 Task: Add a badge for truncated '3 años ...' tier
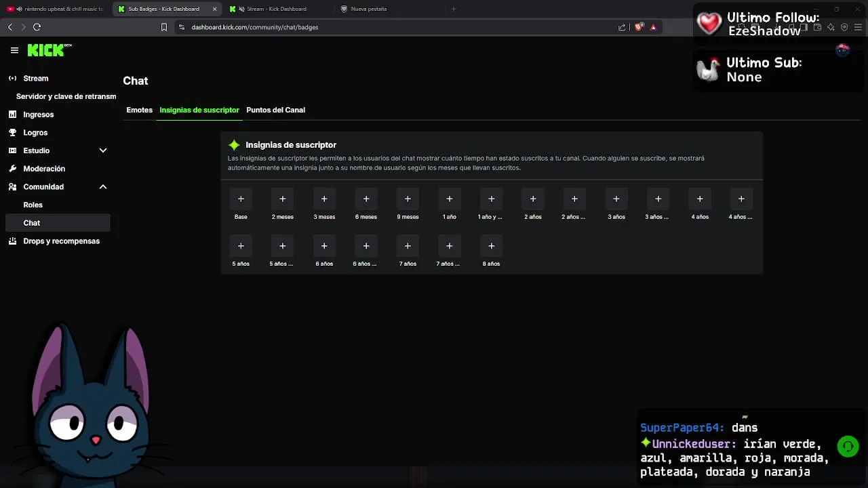658,199
